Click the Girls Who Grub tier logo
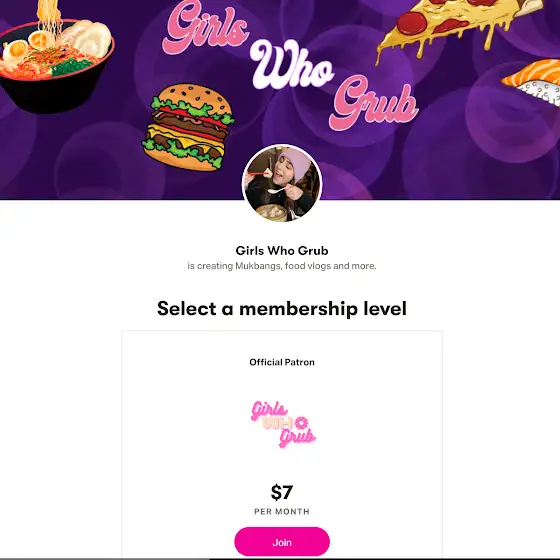 tap(283, 424)
